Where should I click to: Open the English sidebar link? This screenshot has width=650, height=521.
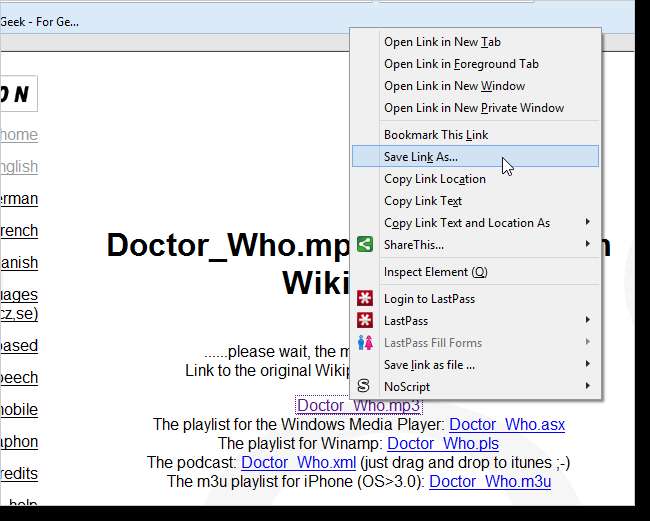coord(19,167)
